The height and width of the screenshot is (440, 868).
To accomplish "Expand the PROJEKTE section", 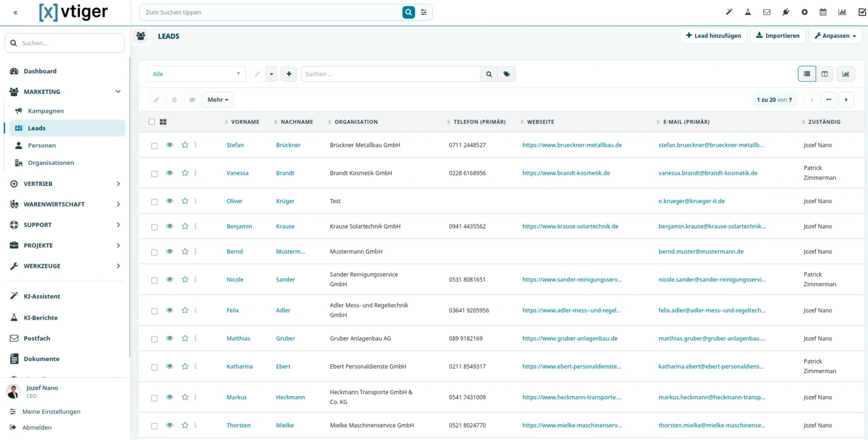I will [118, 245].
